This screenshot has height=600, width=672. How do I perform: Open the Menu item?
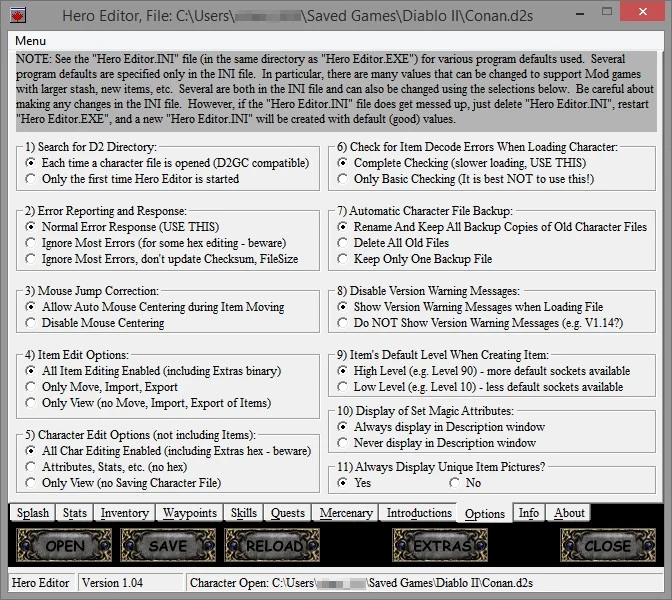coord(30,41)
